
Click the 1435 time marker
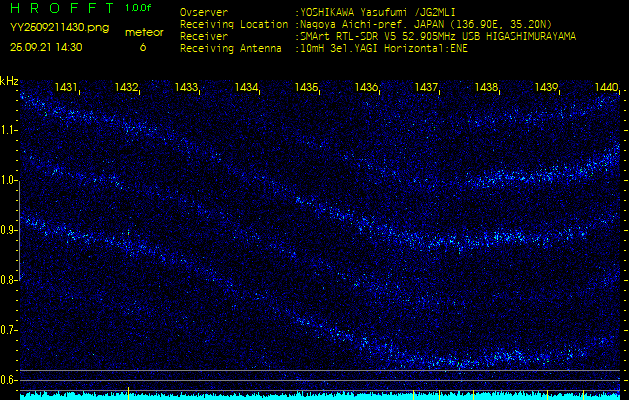[307, 88]
